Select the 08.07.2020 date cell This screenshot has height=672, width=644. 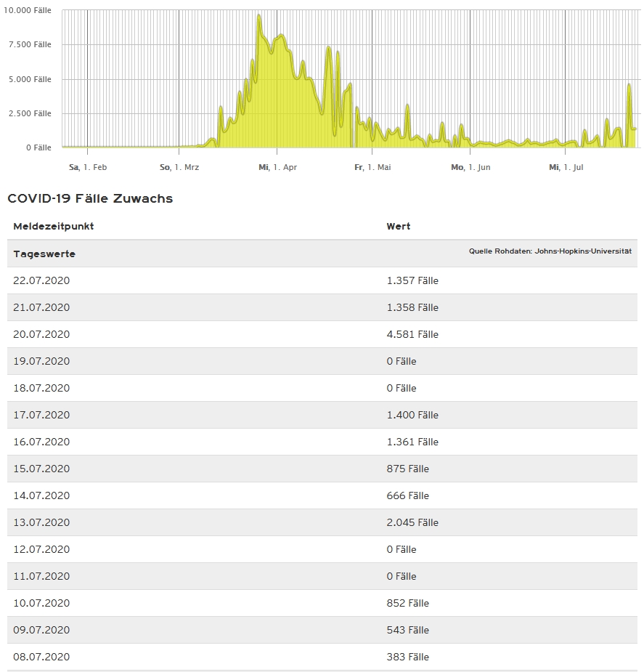click(41, 657)
